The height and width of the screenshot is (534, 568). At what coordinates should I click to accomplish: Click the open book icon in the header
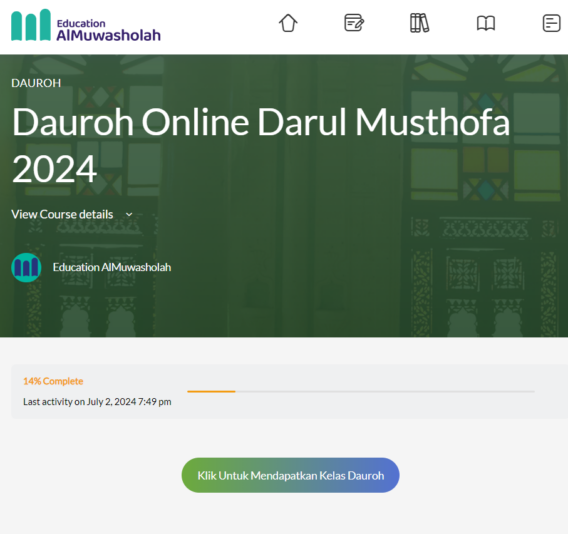(x=486, y=24)
